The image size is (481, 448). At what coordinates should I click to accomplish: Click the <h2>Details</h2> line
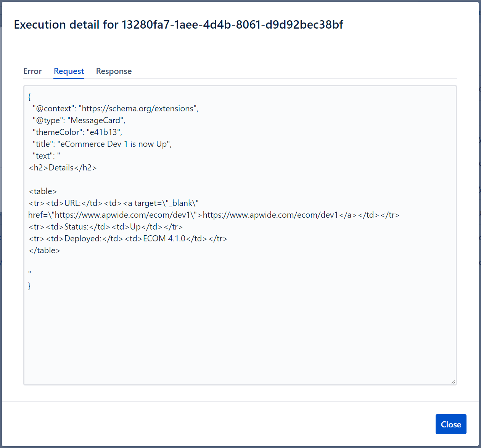click(63, 168)
